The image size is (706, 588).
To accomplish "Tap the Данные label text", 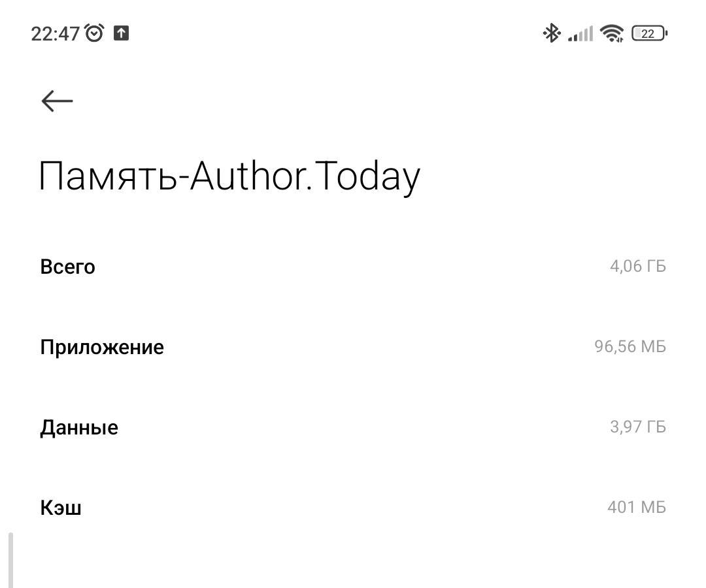I will pos(79,427).
